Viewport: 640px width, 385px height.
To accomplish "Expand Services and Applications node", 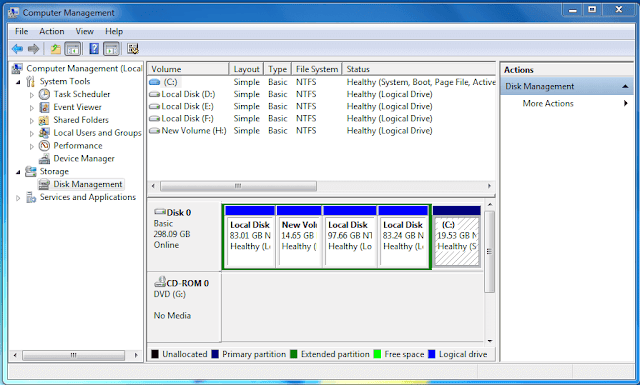I will [x=18, y=198].
